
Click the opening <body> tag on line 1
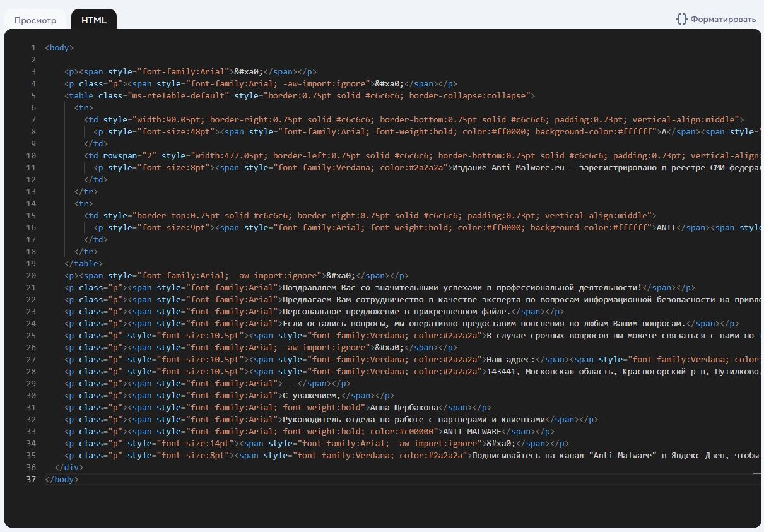click(59, 48)
